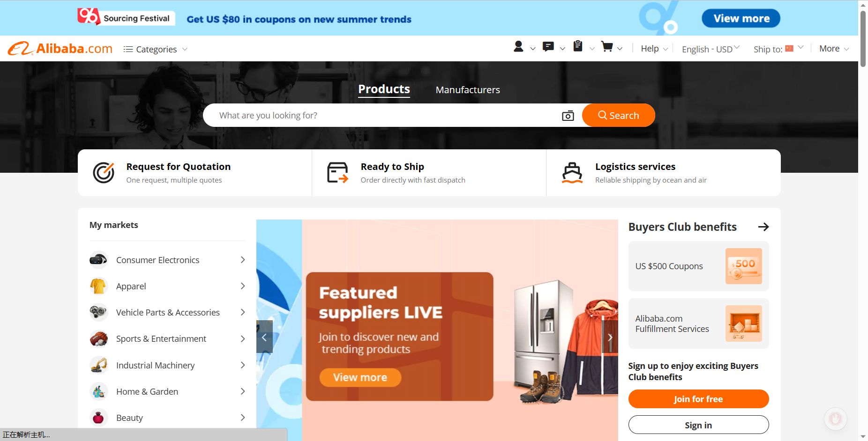Go to next banner slide arrow

tap(610, 337)
